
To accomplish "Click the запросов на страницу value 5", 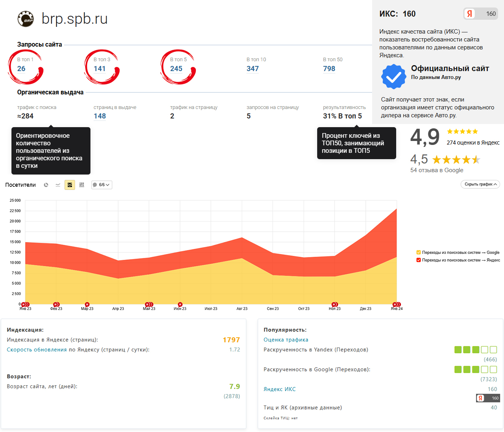I will (249, 116).
